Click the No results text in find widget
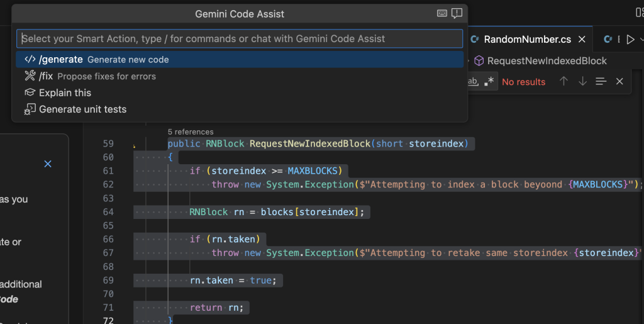The height and width of the screenshot is (324, 644). (x=524, y=82)
